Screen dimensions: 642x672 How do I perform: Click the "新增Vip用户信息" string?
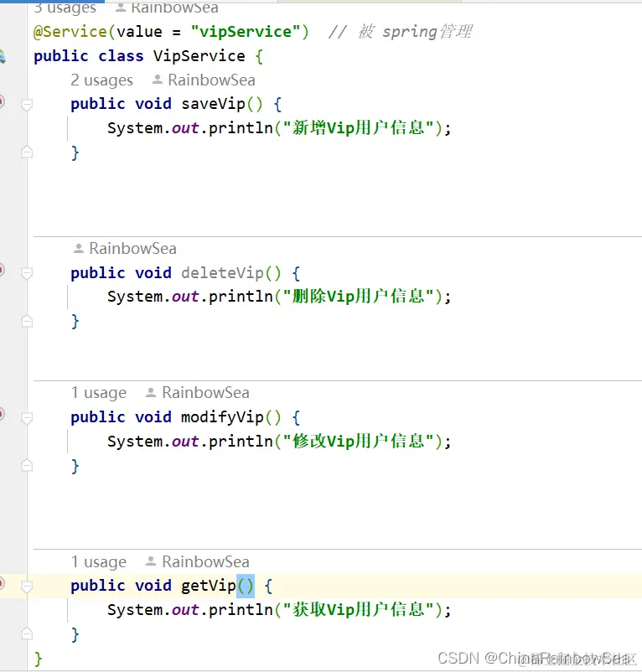point(360,127)
